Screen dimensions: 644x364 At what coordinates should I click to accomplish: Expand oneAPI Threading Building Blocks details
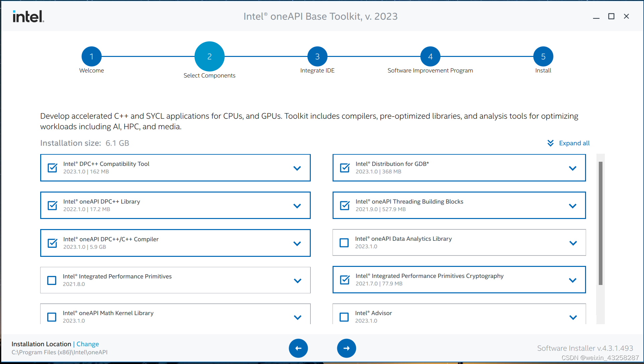(x=573, y=206)
